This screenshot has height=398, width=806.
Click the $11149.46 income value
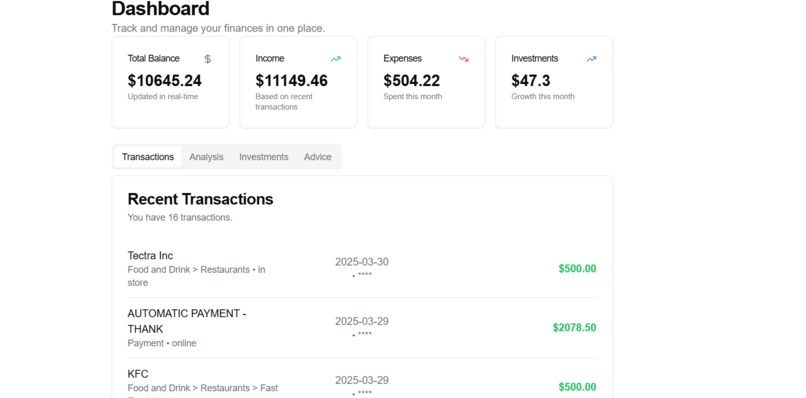click(291, 81)
